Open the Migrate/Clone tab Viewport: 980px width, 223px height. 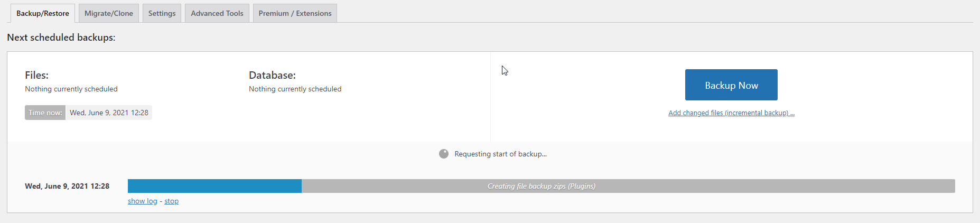(x=109, y=13)
